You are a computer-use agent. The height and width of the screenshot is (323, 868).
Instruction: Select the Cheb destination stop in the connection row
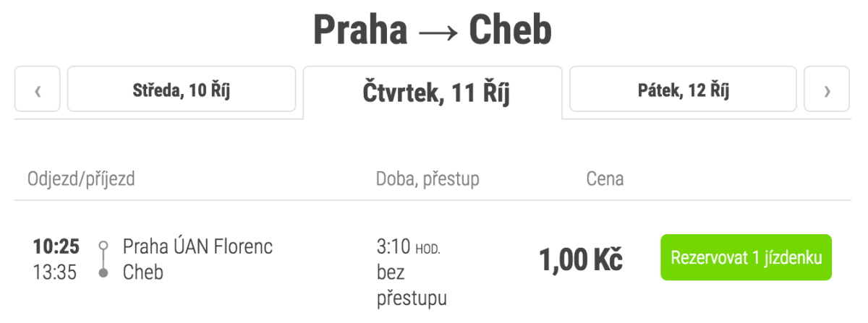coord(143,272)
